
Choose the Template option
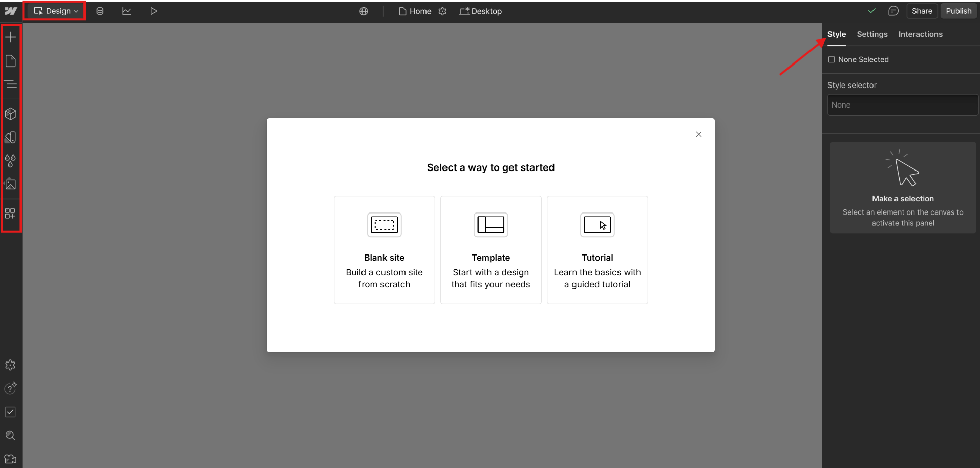pyautogui.click(x=491, y=250)
